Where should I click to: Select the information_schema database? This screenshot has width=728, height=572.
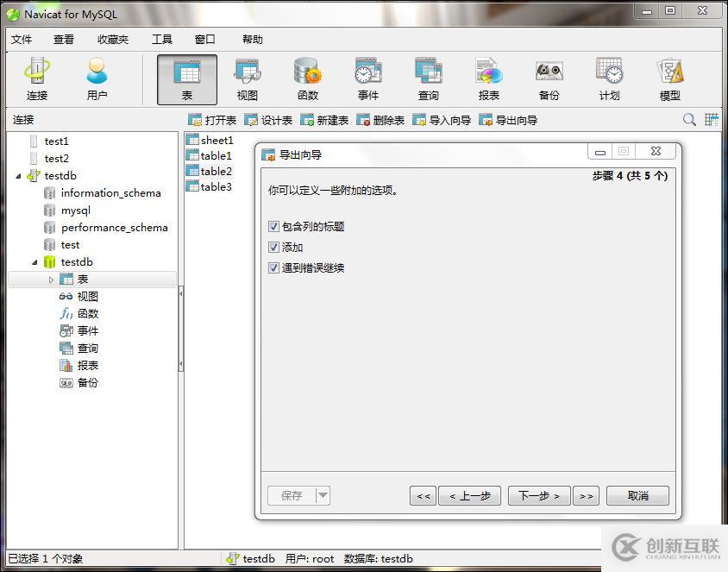102,193
